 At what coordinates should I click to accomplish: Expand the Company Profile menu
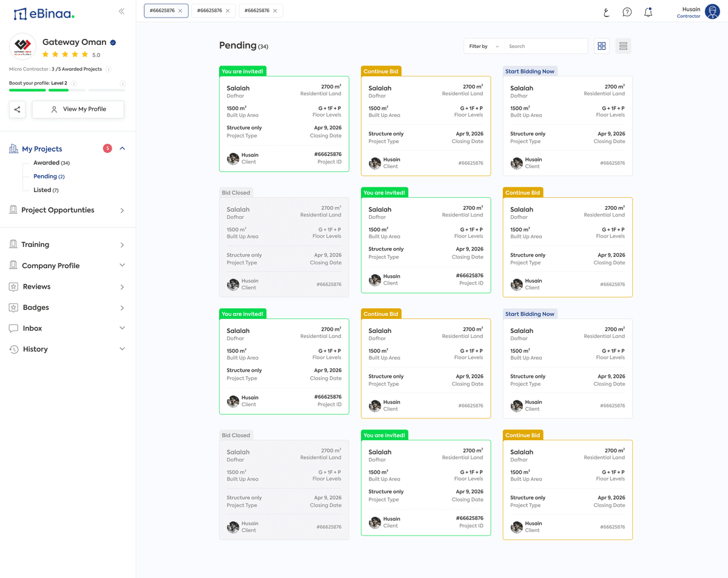coord(122,266)
